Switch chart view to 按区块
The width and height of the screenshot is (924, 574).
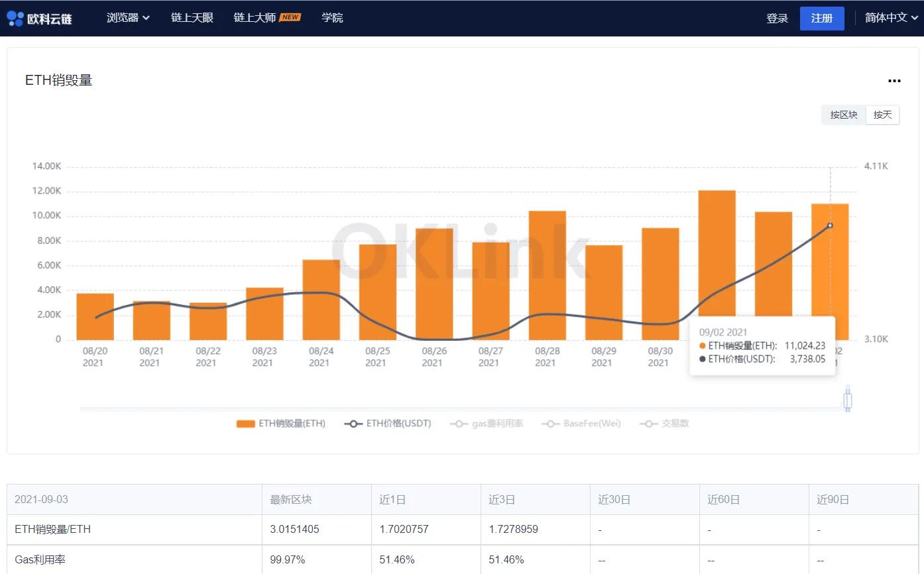point(844,115)
